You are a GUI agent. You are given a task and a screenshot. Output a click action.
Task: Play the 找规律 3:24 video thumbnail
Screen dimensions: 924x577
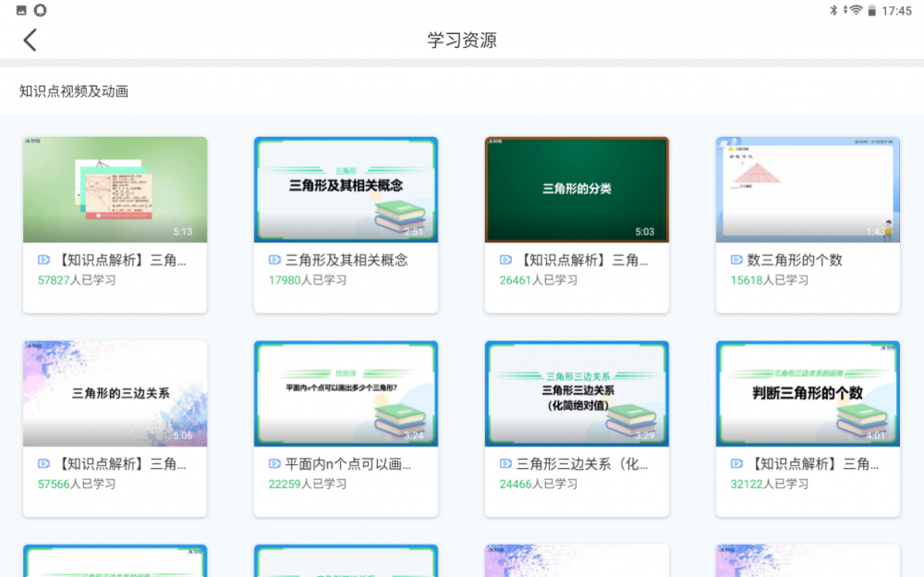coord(346,394)
